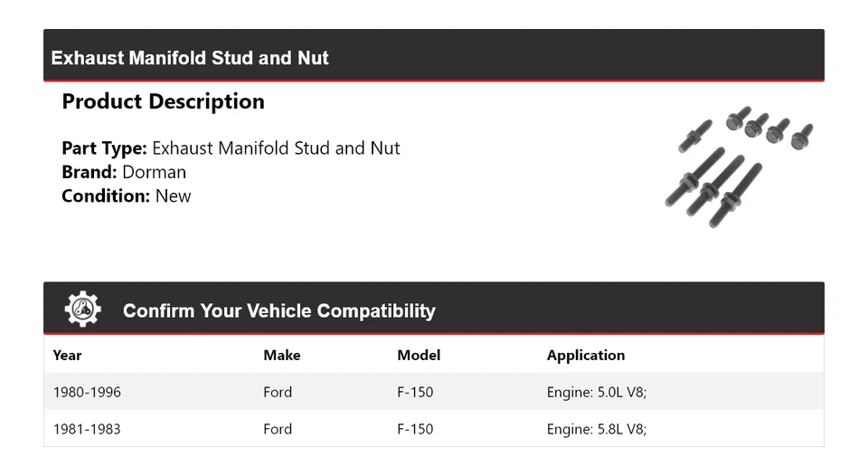Screen dimensions: 868x476
Task: Click the Product Description heading
Action: click(x=163, y=101)
